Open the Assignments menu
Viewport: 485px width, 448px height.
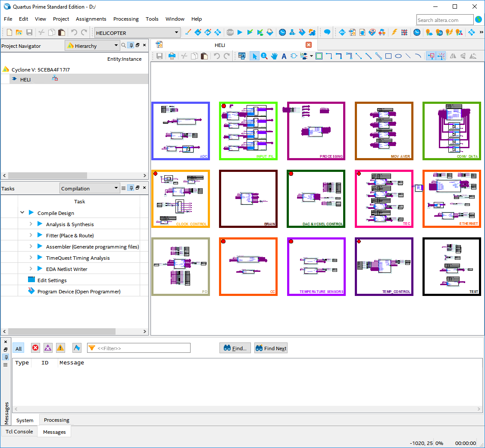tap(91, 19)
